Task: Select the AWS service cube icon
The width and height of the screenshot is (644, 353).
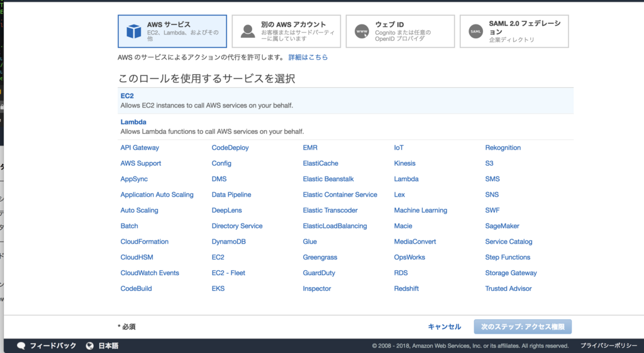Action: [x=133, y=31]
